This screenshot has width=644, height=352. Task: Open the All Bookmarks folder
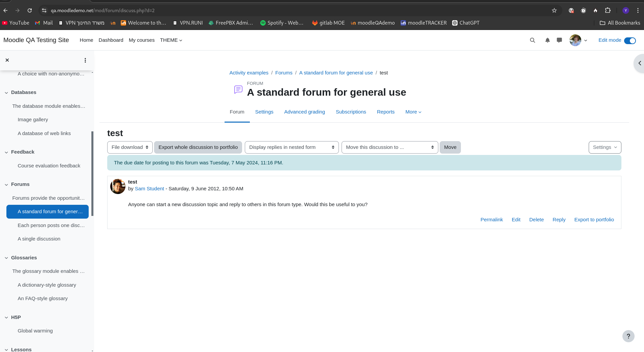click(620, 23)
